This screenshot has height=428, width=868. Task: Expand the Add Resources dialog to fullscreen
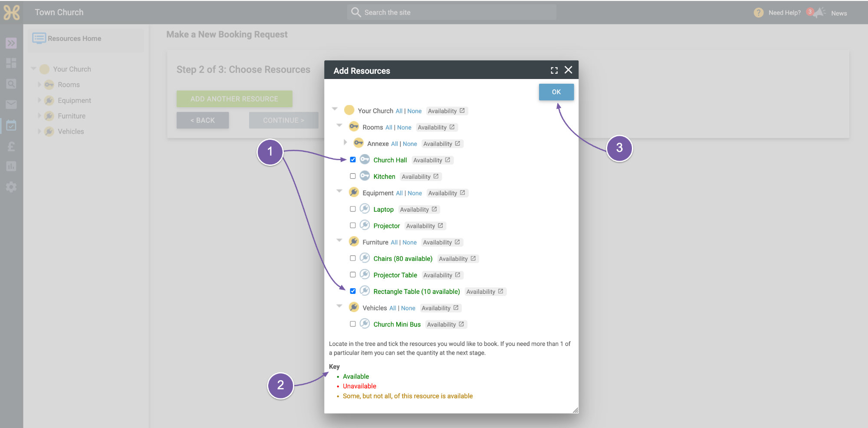pyautogui.click(x=554, y=70)
